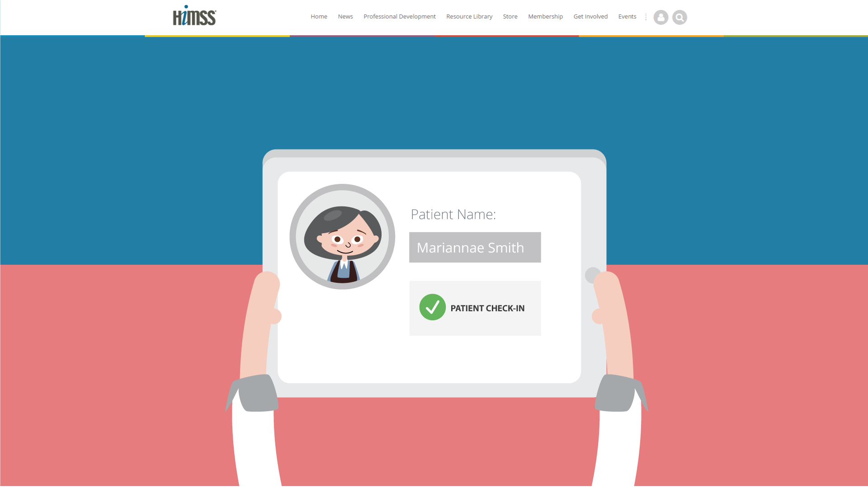
Task: Open the Get Involved menu
Action: (590, 17)
